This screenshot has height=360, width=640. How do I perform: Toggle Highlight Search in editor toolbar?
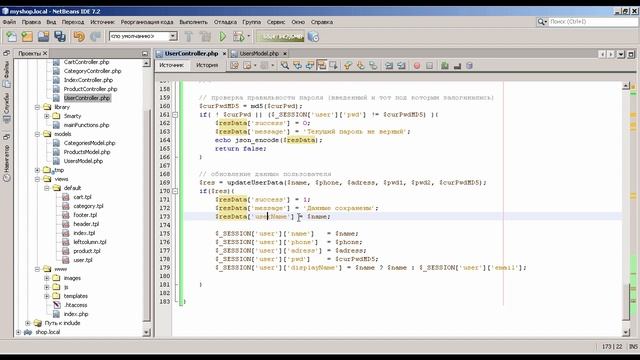click(322, 65)
